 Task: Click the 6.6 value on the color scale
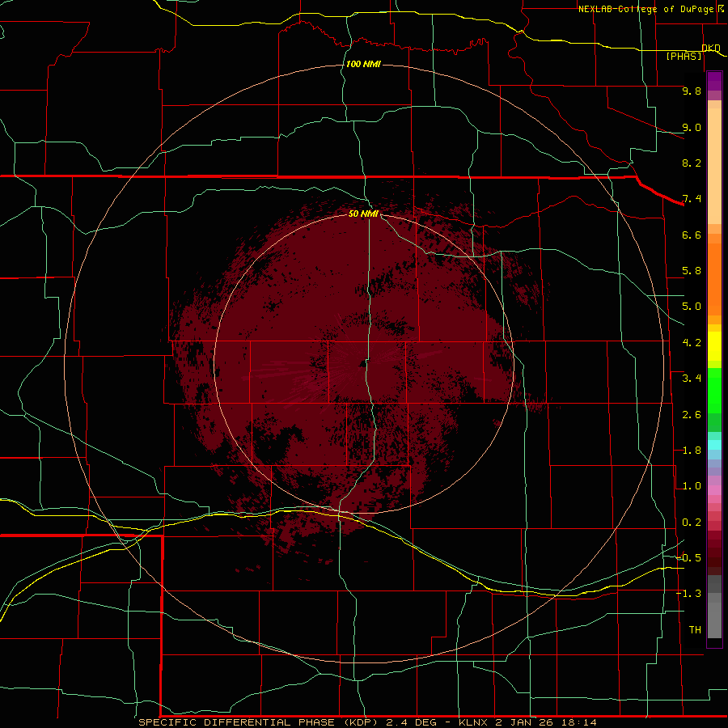pyautogui.click(x=692, y=235)
